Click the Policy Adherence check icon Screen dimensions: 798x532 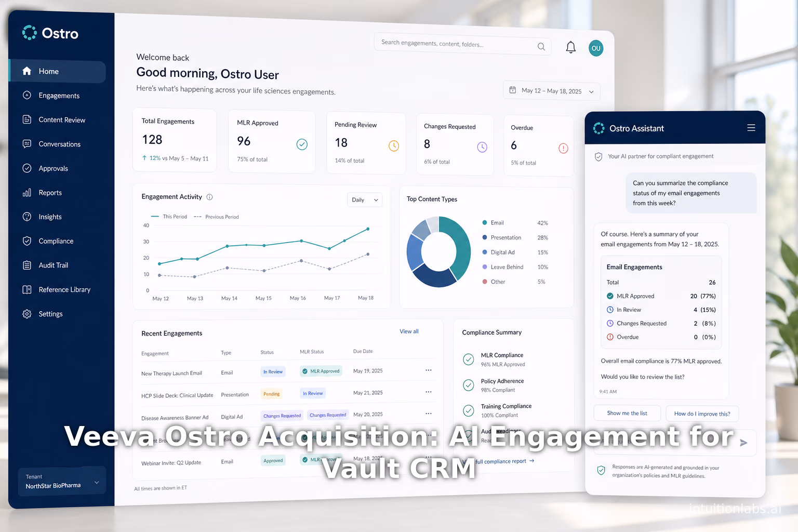click(469, 385)
